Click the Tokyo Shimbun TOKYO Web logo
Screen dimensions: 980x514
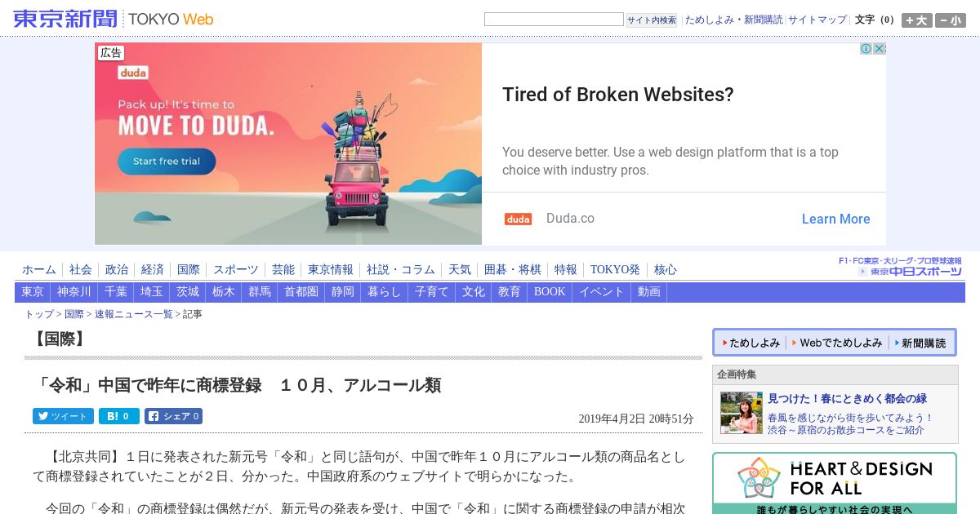click(x=113, y=19)
